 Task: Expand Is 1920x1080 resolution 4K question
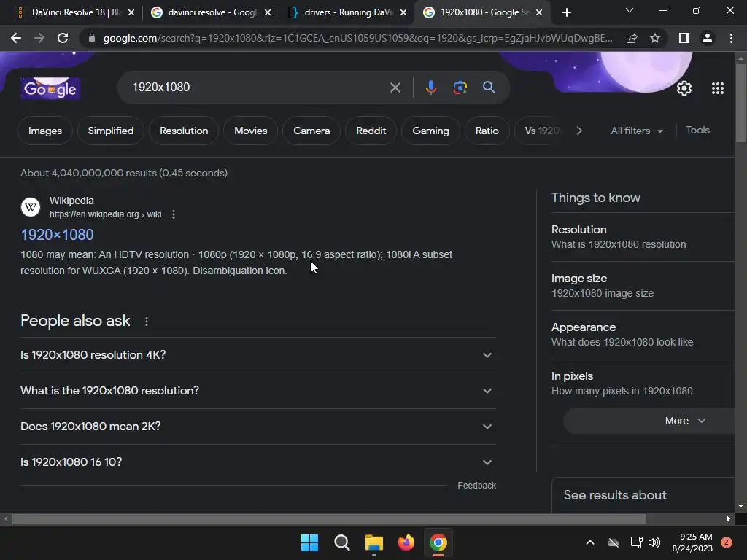click(x=258, y=355)
